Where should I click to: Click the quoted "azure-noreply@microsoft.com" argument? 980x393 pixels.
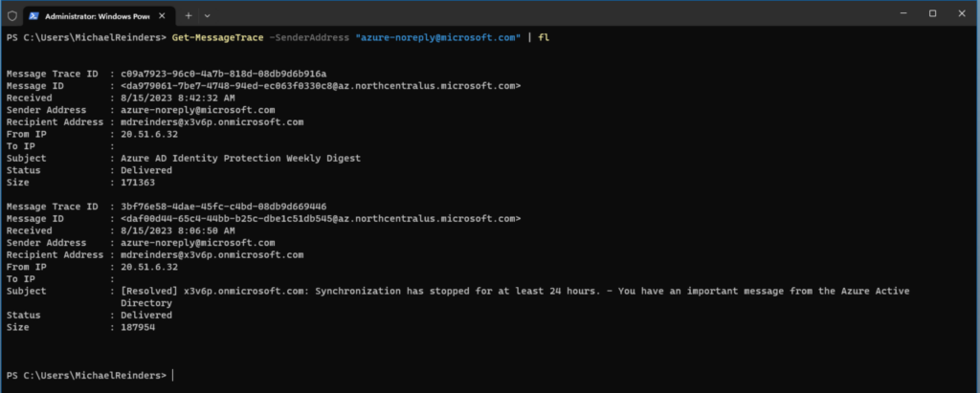click(x=437, y=37)
